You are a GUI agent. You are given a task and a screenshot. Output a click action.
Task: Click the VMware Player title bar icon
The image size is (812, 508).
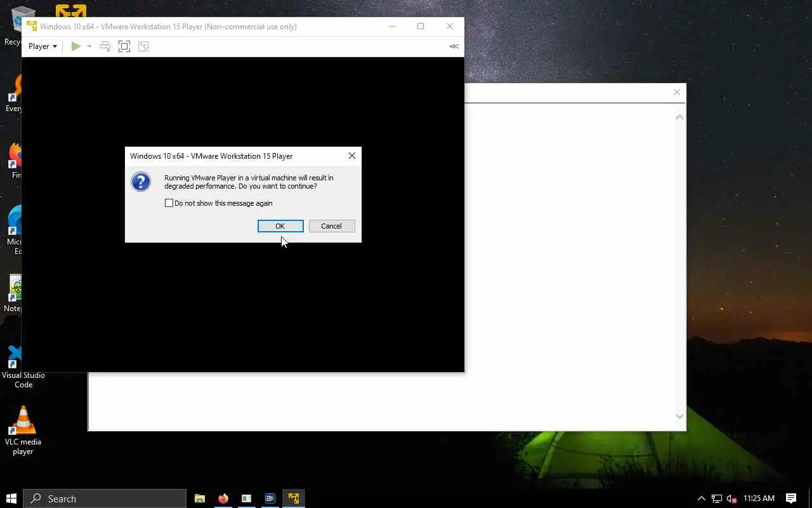pos(32,26)
